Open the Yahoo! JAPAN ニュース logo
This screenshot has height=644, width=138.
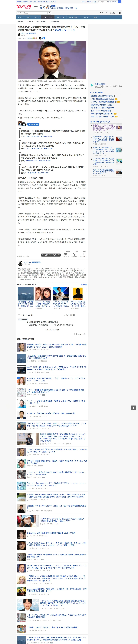point(27,7)
